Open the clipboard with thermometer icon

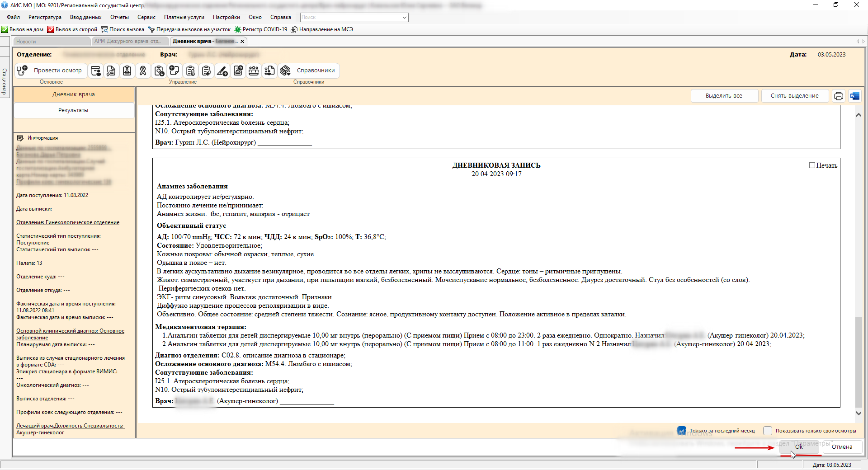point(190,70)
